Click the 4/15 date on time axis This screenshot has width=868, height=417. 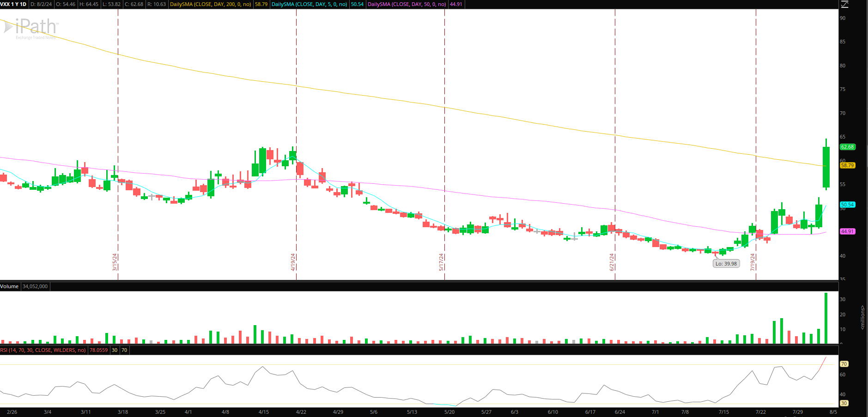point(264,412)
